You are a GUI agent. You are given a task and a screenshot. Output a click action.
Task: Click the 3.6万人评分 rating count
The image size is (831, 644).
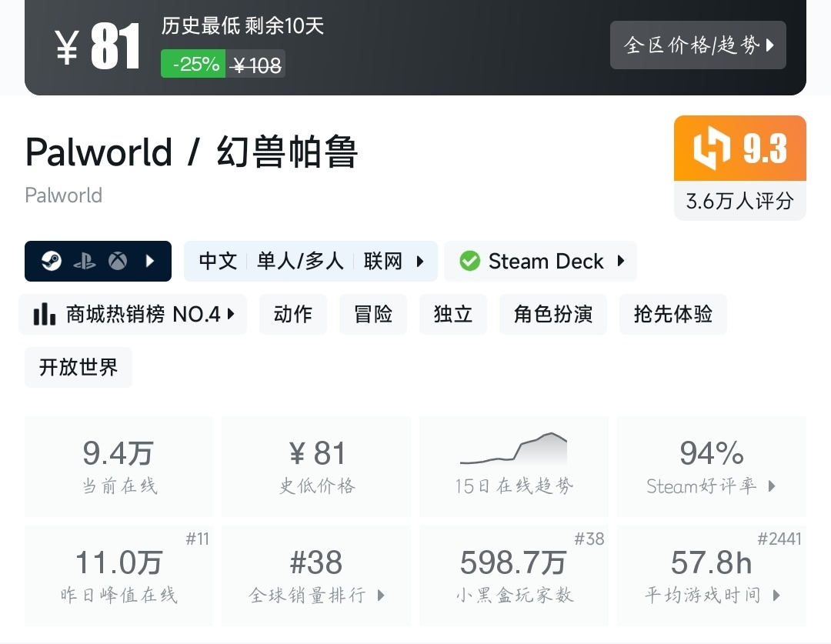point(740,201)
